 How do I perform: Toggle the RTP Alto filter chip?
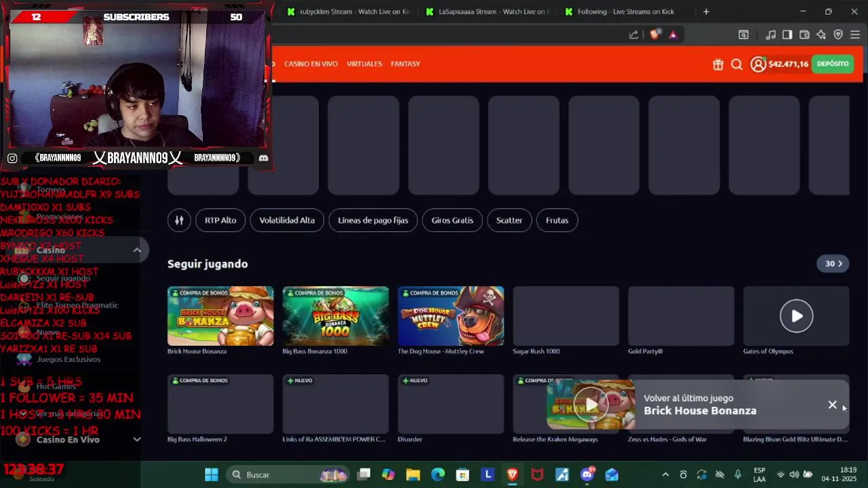[x=220, y=220]
